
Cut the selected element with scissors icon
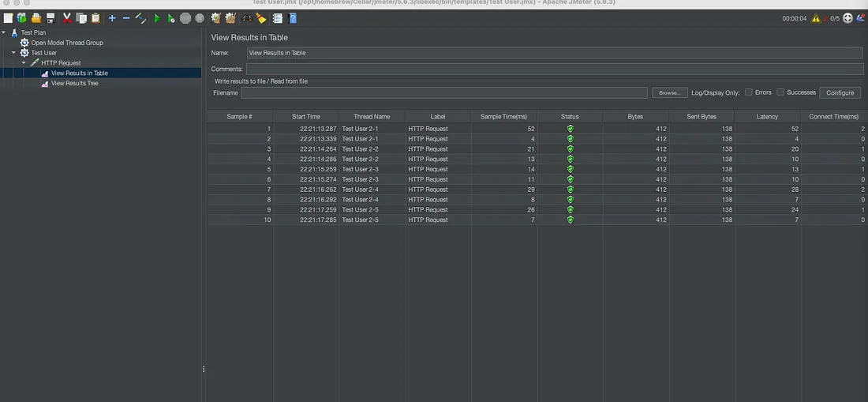coord(67,18)
